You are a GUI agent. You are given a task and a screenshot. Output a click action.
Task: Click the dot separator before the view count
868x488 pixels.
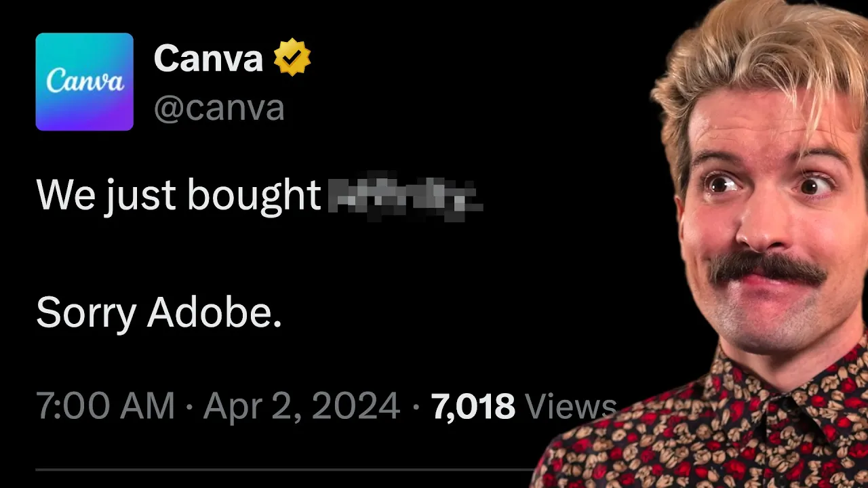point(416,407)
